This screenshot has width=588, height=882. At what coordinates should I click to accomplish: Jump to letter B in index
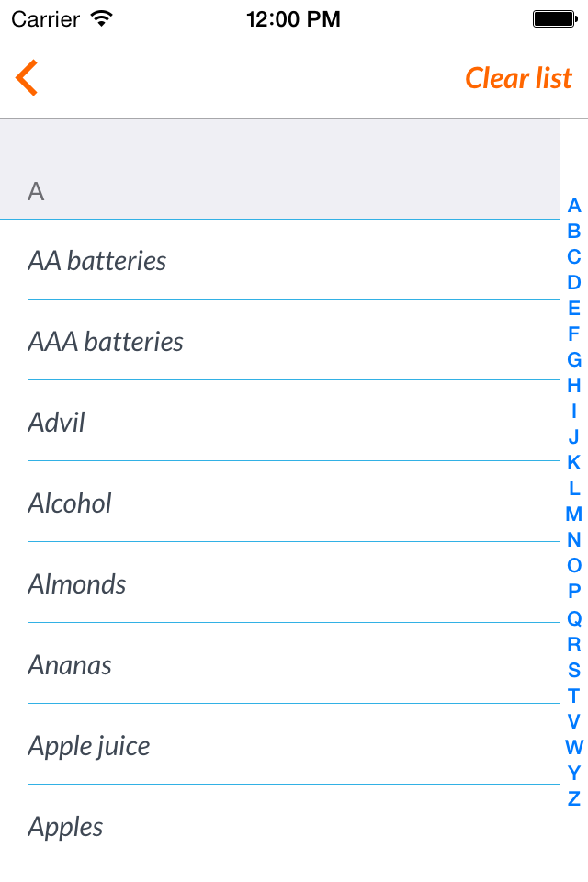pos(574,232)
